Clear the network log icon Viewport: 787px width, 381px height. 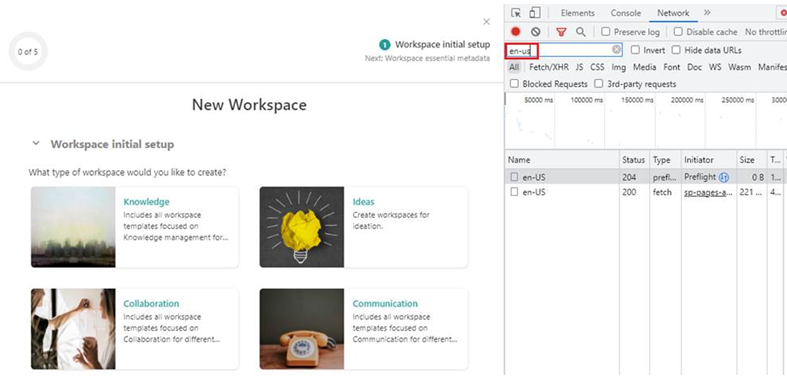click(x=536, y=32)
